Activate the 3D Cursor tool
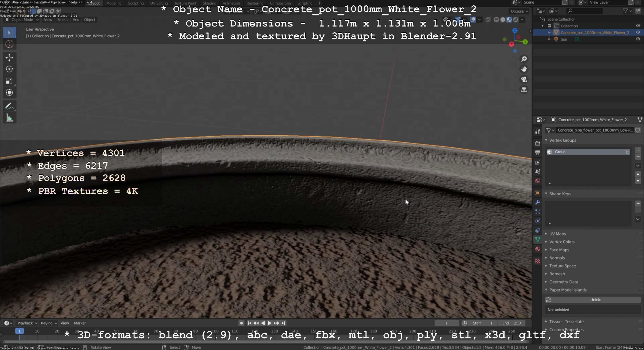This screenshot has width=644, height=350. [10, 44]
